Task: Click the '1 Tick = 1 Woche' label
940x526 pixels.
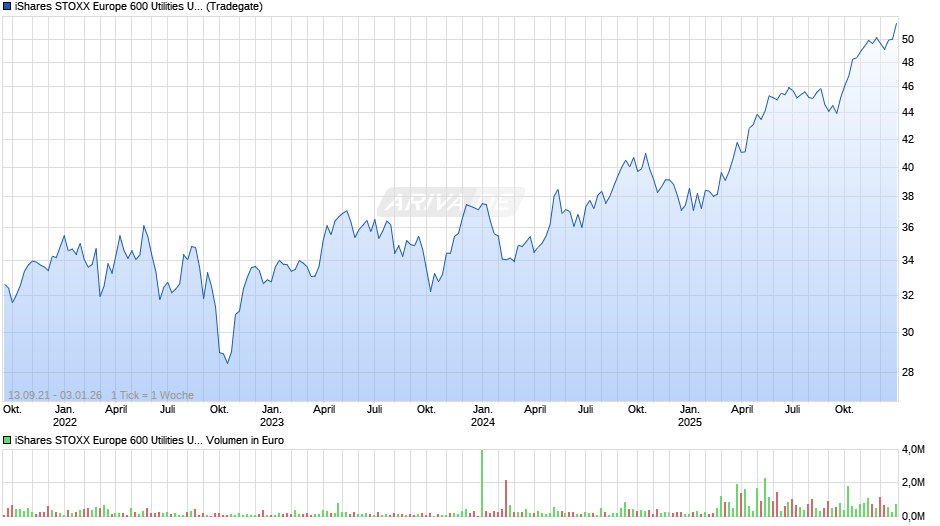Action: pos(152,395)
